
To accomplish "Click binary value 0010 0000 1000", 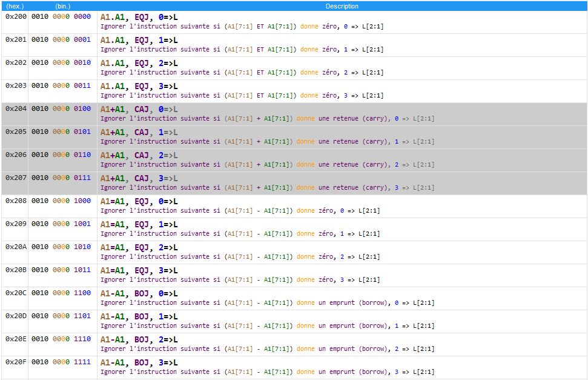I will (x=61, y=201).
